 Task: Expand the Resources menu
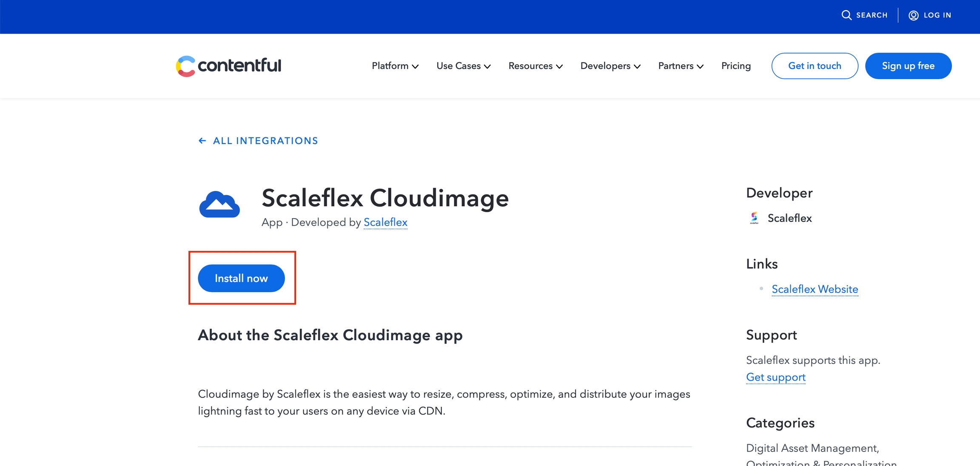pyautogui.click(x=536, y=66)
